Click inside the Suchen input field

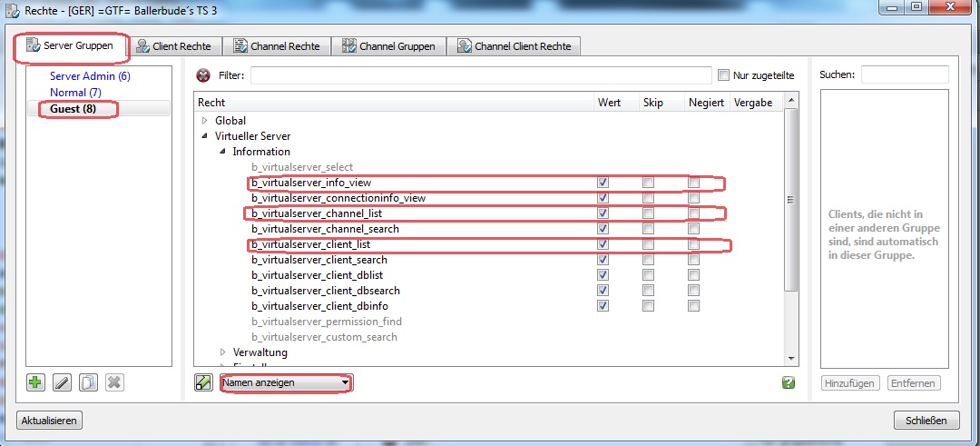tap(905, 74)
